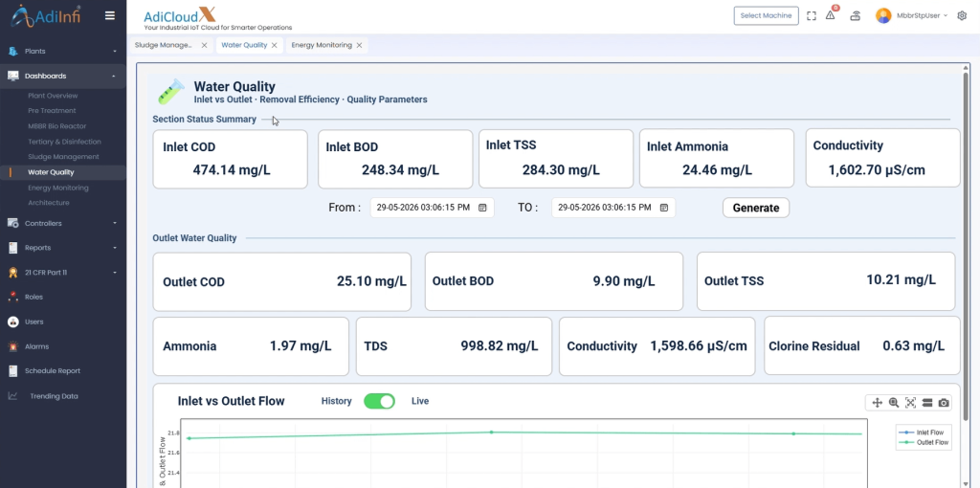The image size is (980, 488).
Task: Click the TO date input field
Action: tap(613, 208)
